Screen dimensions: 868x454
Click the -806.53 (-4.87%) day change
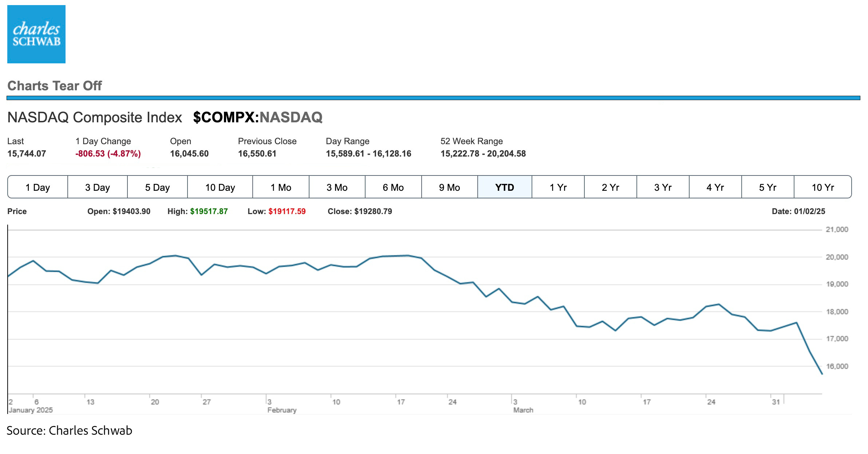click(108, 154)
